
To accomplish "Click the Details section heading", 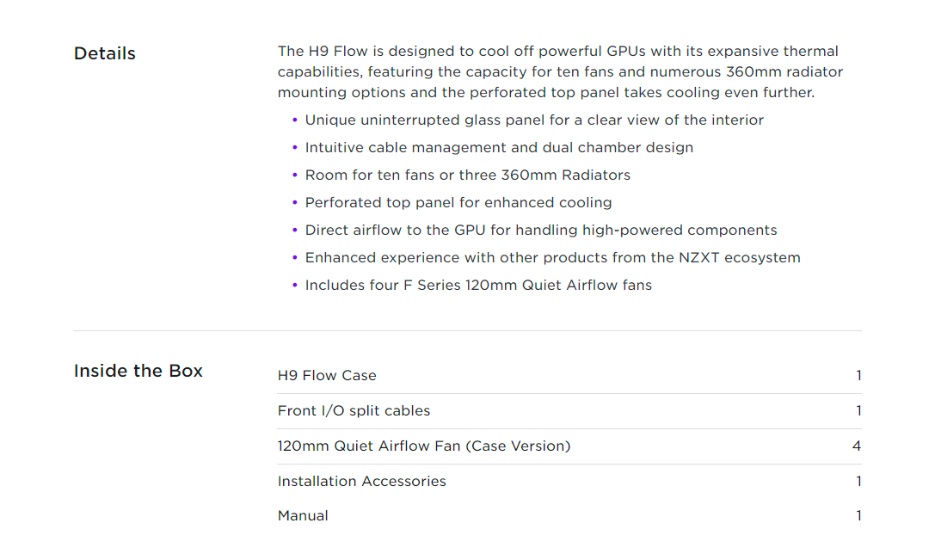I will click(104, 53).
